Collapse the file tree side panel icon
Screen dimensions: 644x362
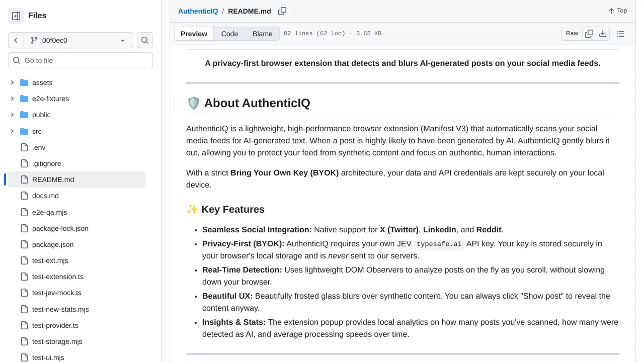point(16,16)
